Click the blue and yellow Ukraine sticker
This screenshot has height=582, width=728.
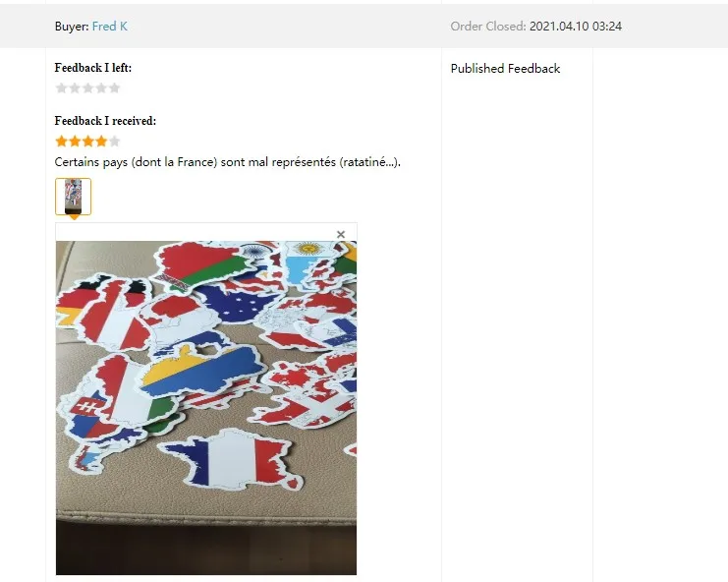pos(199,371)
